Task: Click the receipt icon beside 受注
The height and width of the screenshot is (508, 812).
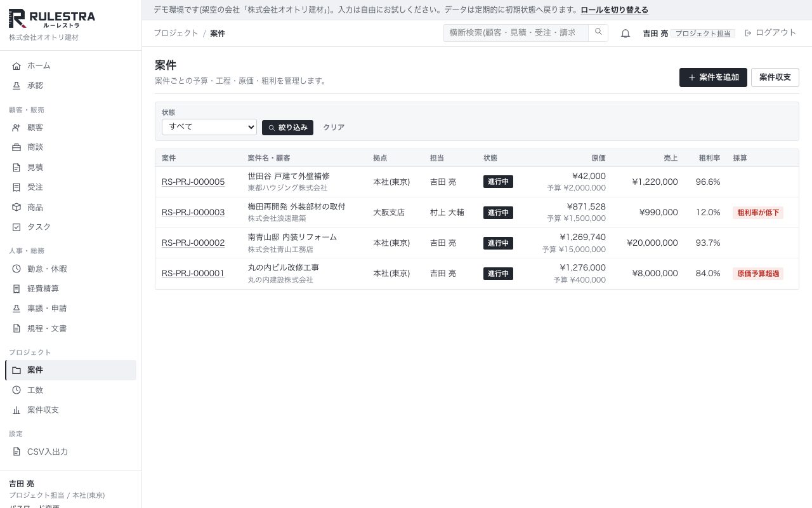Action: (x=16, y=187)
